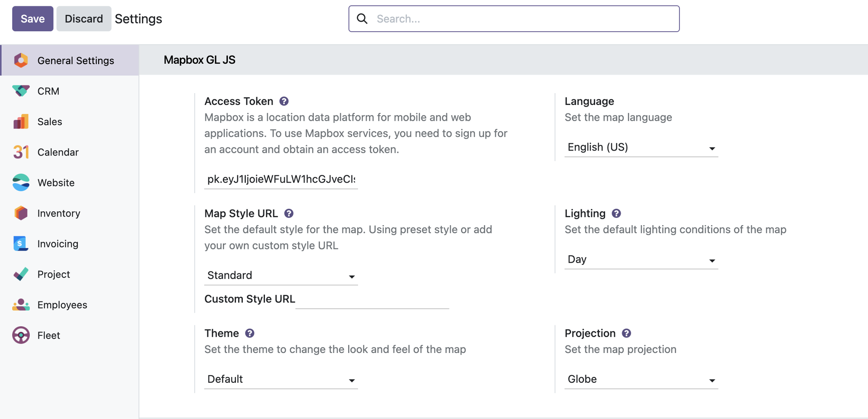This screenshot has height=419, width=868.
Task: Click the Employees people icon
Action: coord(21,305)
